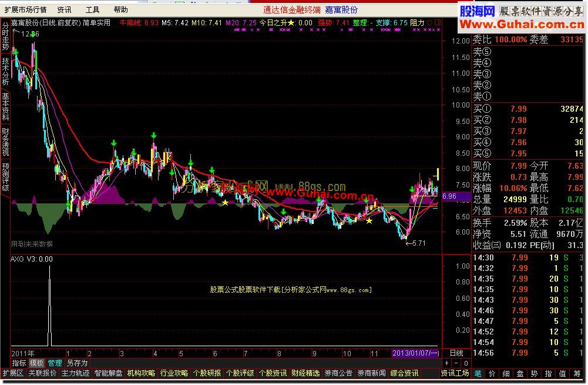The width and height of the screenshot is (588, 385).
Task: Click the 2013/01/07 date marker on time axis
Action: (415, 353)
